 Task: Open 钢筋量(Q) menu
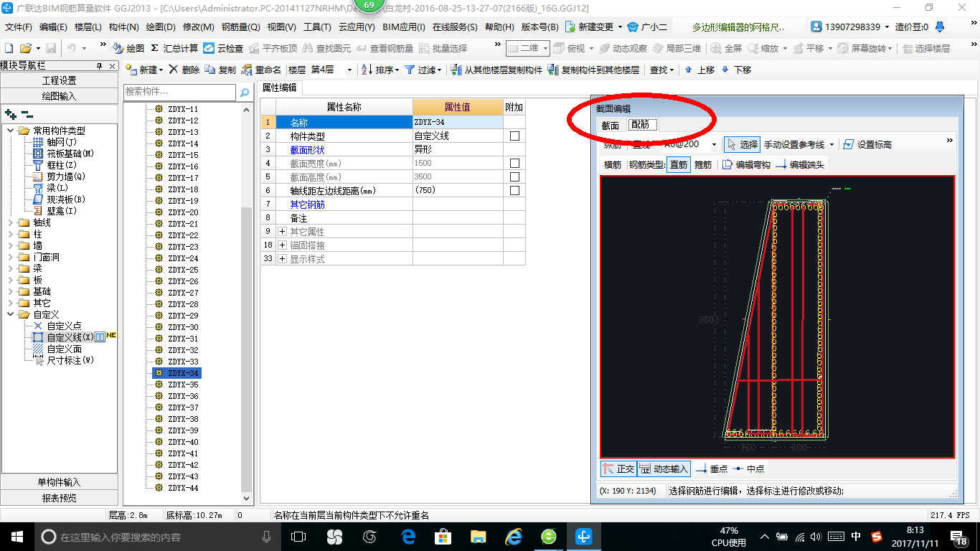pos(240,27)
